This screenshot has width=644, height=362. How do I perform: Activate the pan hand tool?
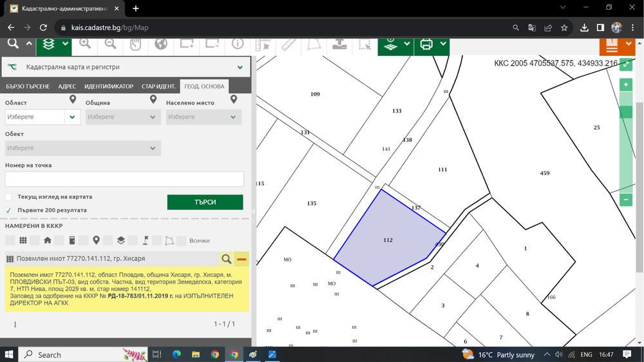135,44
